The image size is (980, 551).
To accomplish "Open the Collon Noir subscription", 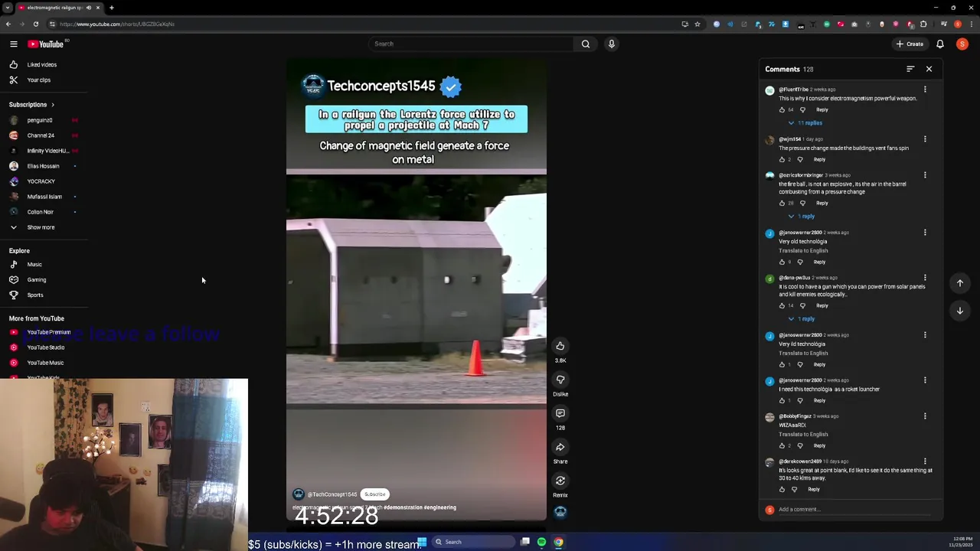I will click(x=44, y=212).
